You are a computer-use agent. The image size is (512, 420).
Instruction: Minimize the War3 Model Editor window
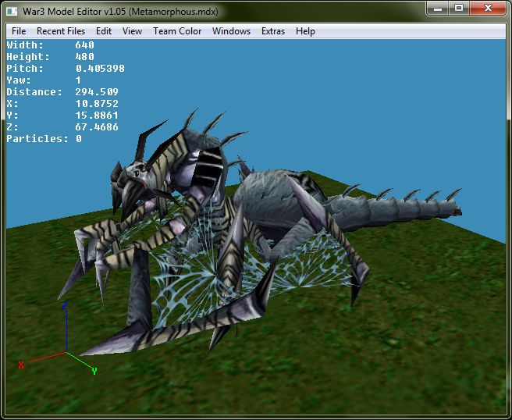point(438,8)
